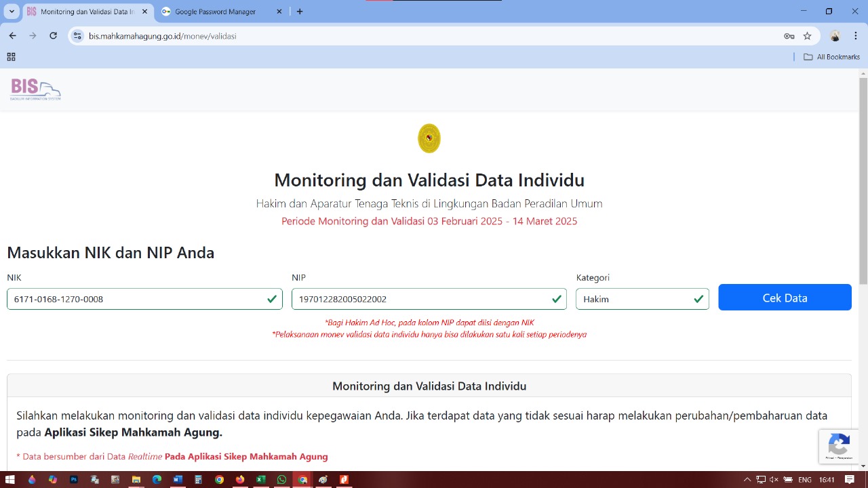Click the BIS logo in the header

tap(35, 89)
